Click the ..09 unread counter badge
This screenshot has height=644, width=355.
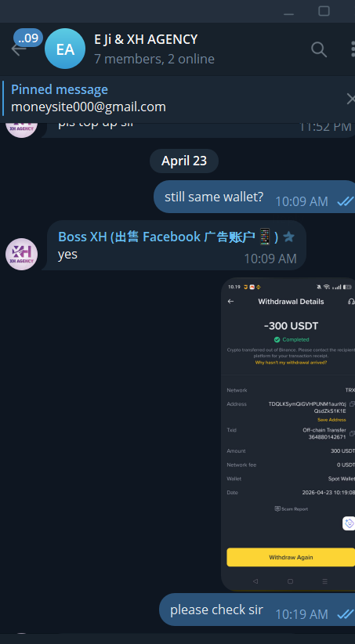(x=28, y=38)
